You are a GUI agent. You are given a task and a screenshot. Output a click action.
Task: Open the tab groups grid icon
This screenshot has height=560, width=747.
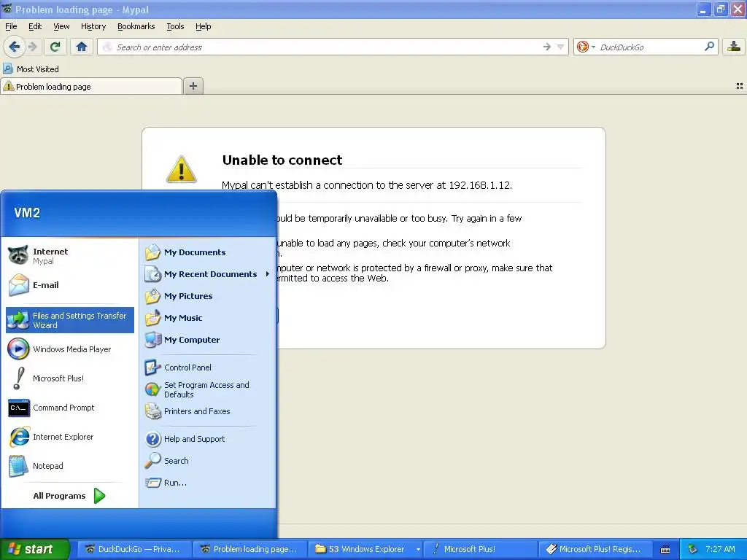(740, 86)
